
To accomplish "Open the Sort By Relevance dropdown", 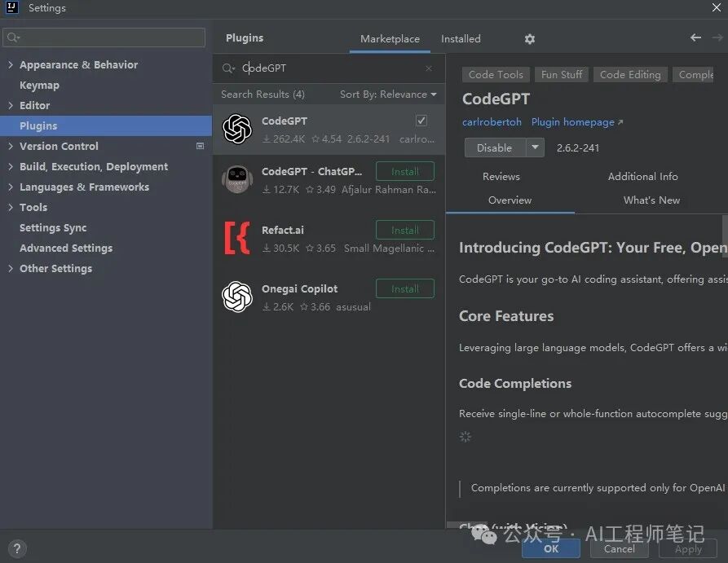I will (x=388, y=95).
